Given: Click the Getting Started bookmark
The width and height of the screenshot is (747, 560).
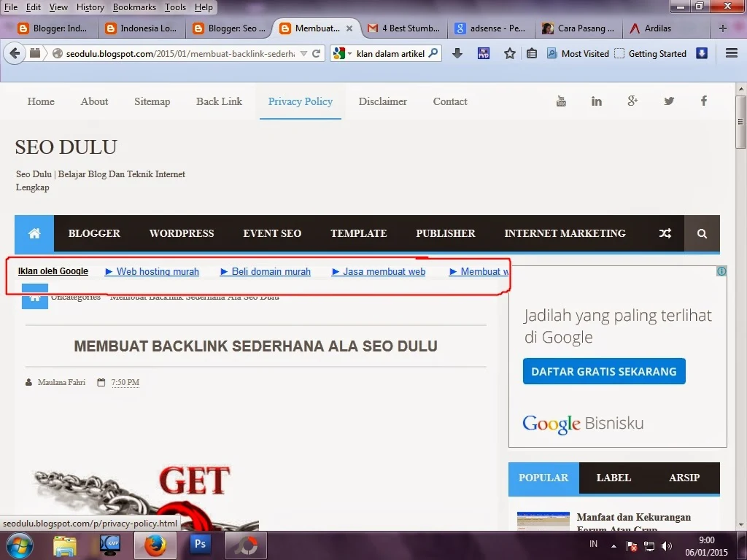Looking at the screenshot, I should pyautogui.click(x=650, y=53).
